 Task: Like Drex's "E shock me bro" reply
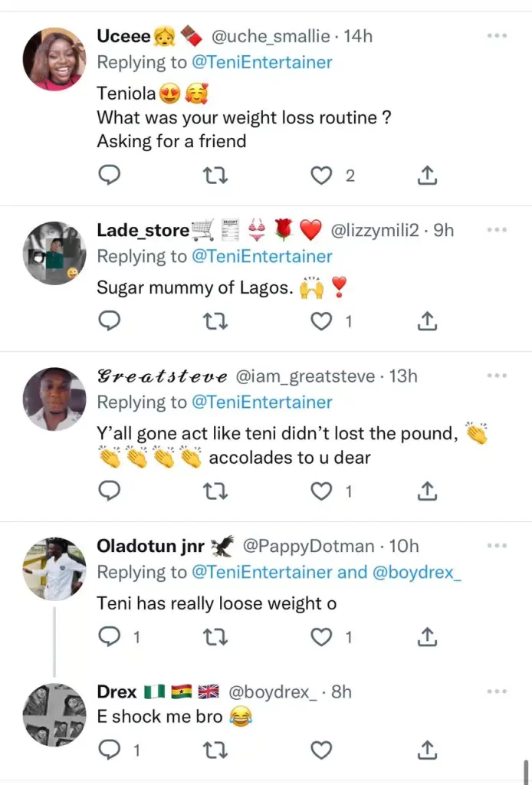tap(320, 748)
